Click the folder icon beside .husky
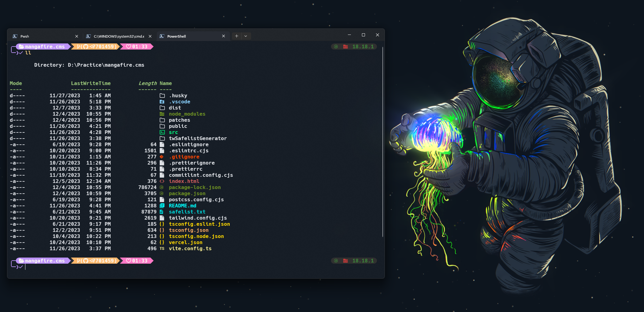Image resolution: width=644 pixels, height=312 pixels. click(x=162, y=96)
